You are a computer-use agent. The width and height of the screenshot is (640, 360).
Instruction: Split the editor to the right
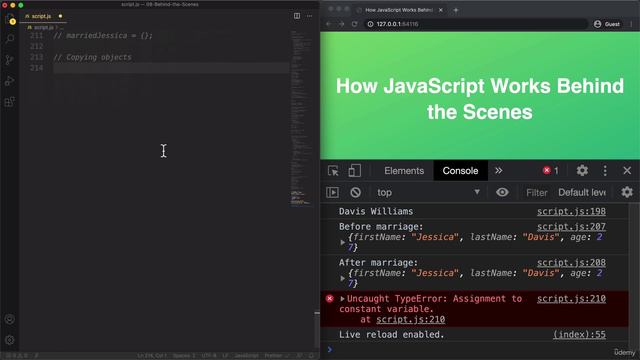[x=297, y=16]
